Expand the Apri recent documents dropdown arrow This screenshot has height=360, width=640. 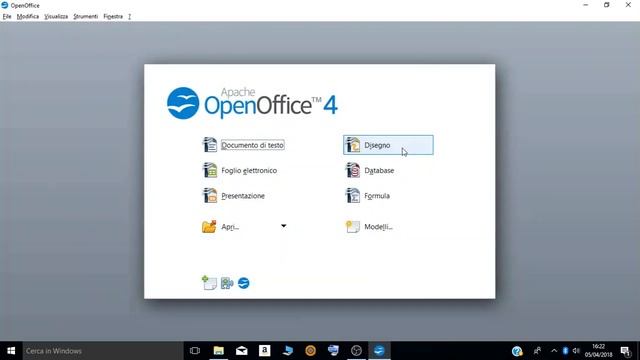[284, 226]
